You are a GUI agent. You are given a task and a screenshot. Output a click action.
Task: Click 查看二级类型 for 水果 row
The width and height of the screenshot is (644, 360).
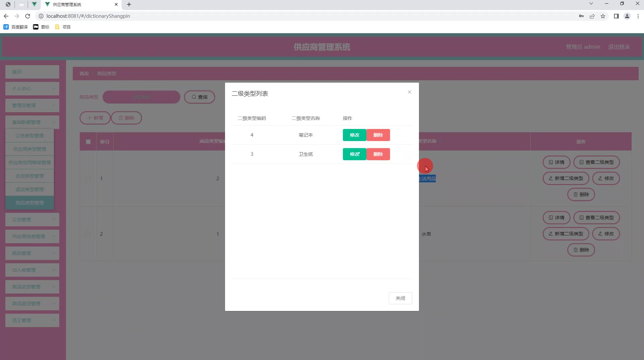tap(596, 218)
